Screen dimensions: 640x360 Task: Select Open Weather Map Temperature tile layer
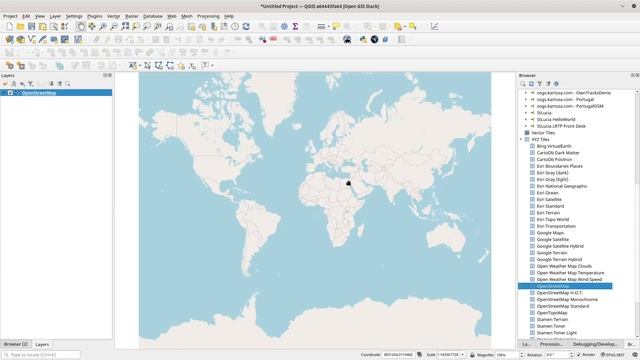tap(570, 273)
